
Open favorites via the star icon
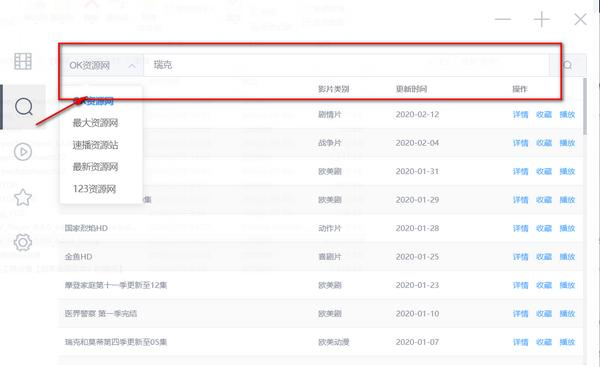pyautogui.click(x=23, y=197)
